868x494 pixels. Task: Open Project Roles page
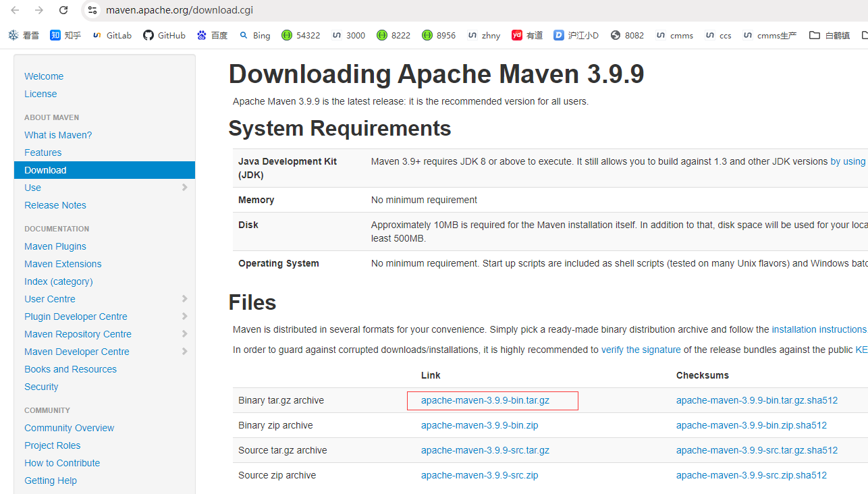(x=53, y=445)
